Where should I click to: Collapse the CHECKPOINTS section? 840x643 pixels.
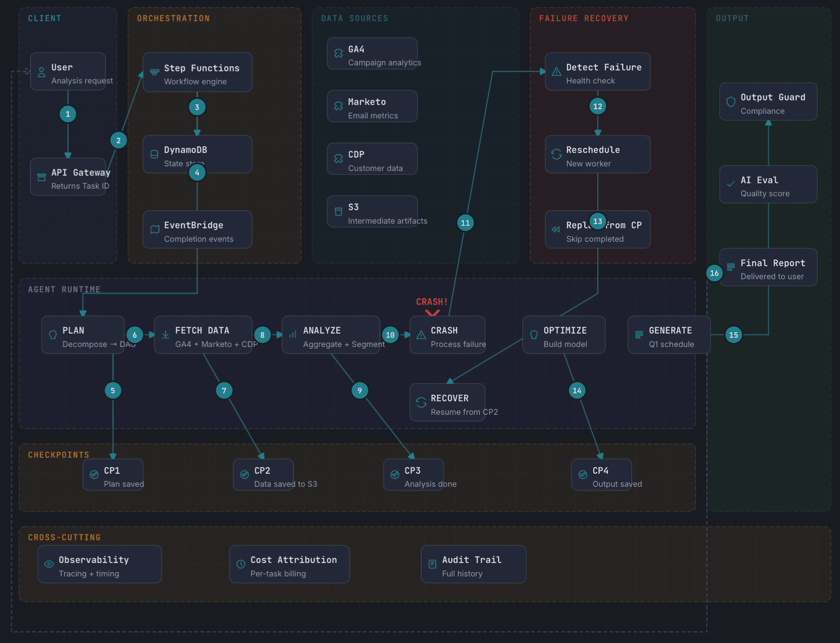58,454
